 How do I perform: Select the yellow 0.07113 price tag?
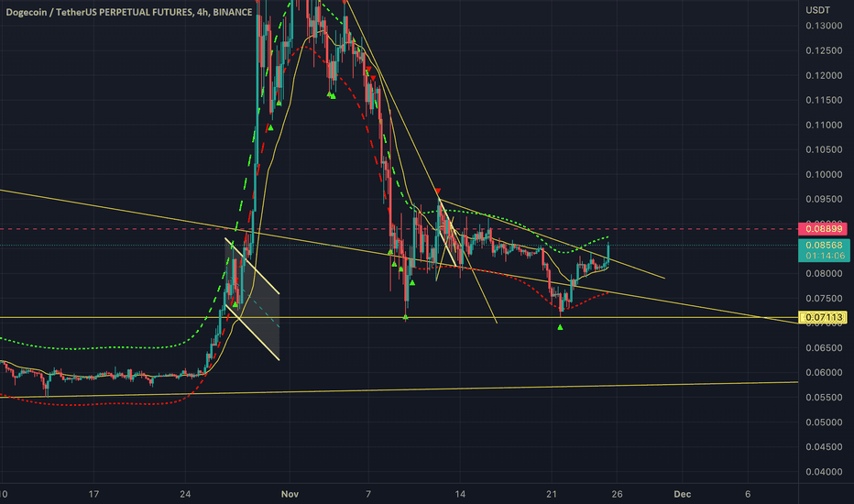point(824,317)
